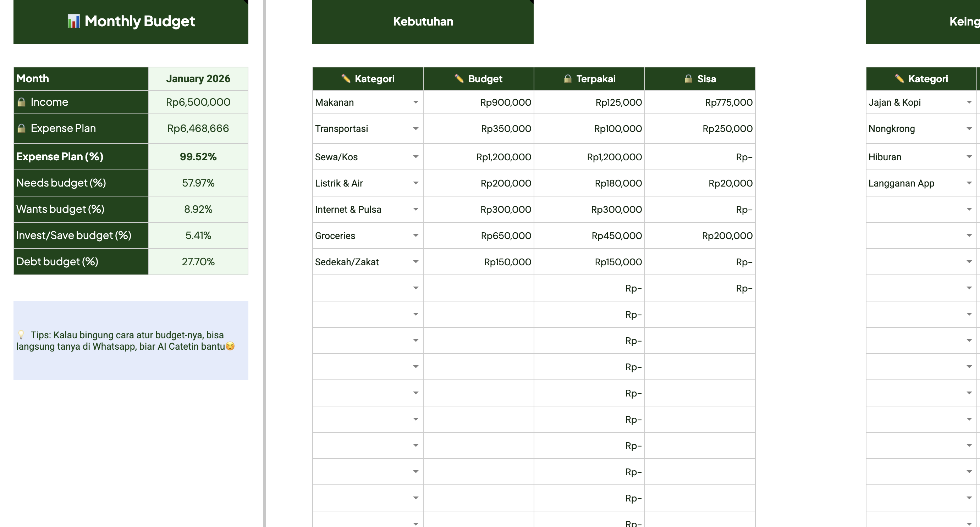Open the empty dropdown below Langganan App
980x527 pixels.
(969, 209)
